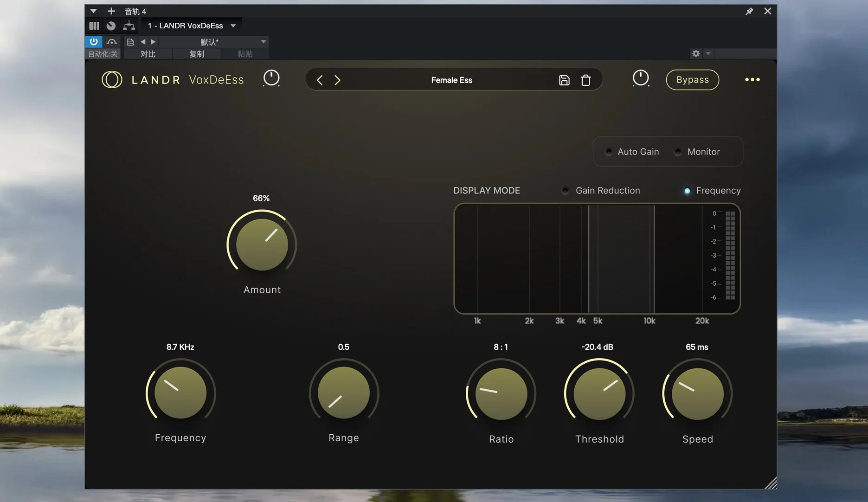Open the plugin routing (sidechain) icon
This screenshot has height=502, width=868.
point(129,26)
